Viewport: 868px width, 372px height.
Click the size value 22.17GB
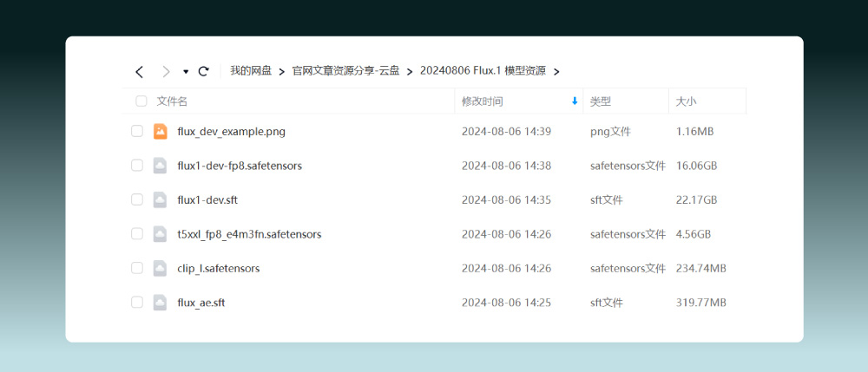696,200
